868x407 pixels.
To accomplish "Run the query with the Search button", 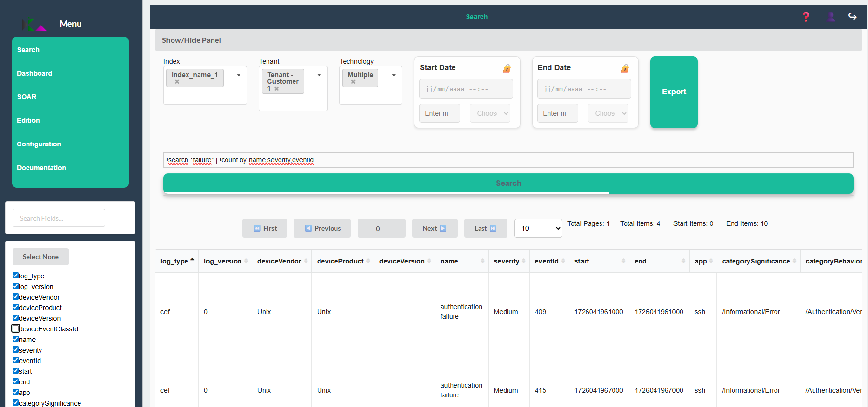I will click(508, 183).
